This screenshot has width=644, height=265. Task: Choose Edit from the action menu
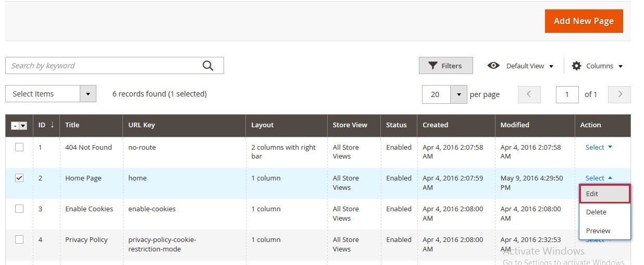604,194
